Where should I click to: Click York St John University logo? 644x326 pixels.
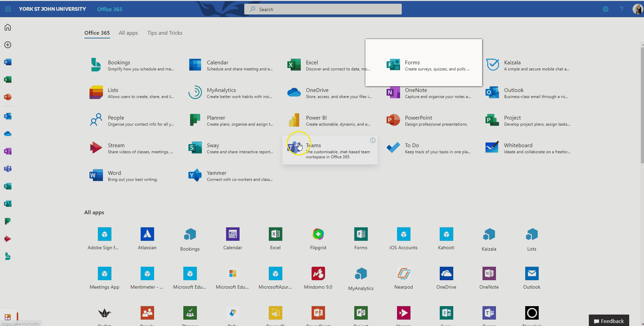tap(52, 9)
